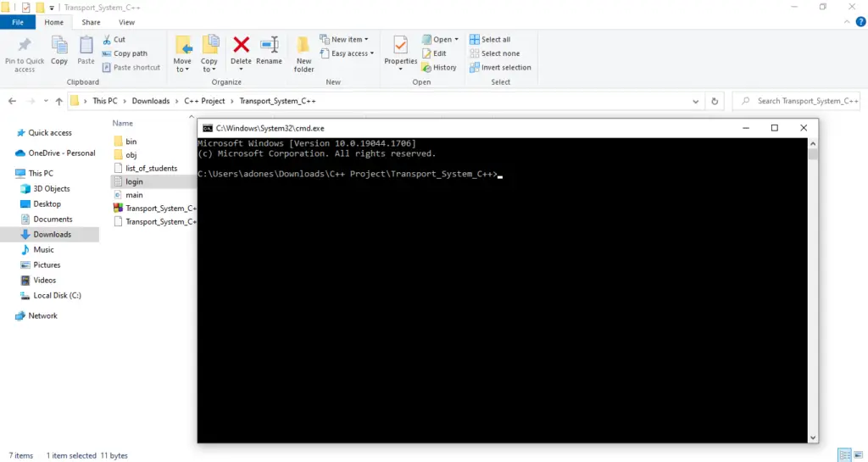Click the Refresh icon beside address bar

point(715,101)
